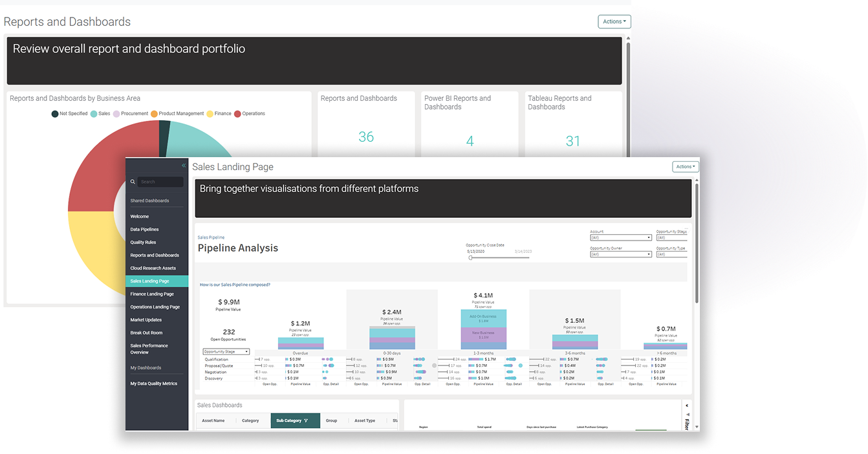Expand the Opportunity Owner filter dropdown
868x454 pixels.
pyautogui.click(x=620, y=254)
